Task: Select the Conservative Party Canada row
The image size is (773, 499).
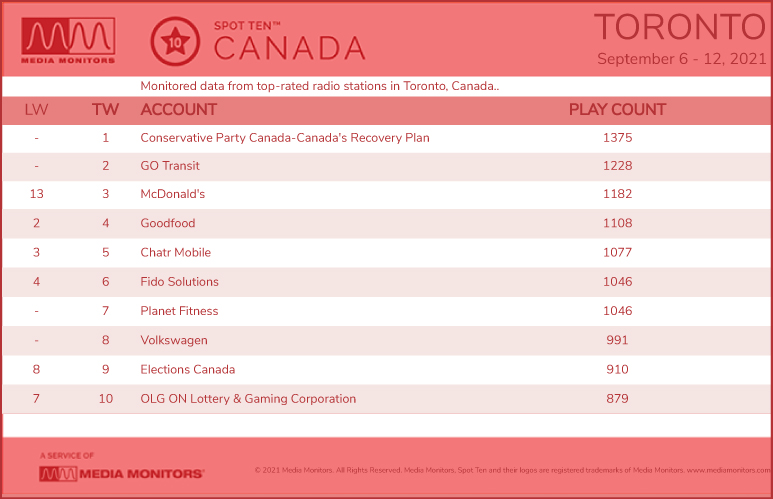Action: point(386,138)
